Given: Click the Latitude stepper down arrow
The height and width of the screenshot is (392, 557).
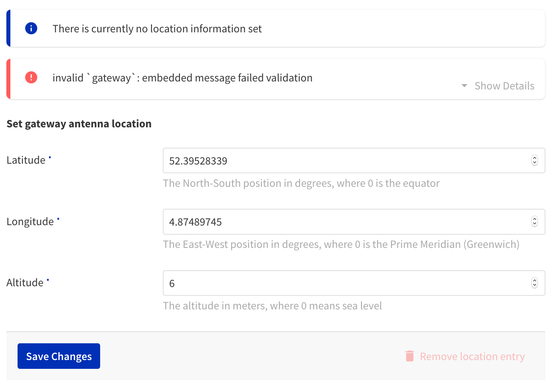Looking at the screenshot, I should tap(535, 163).
